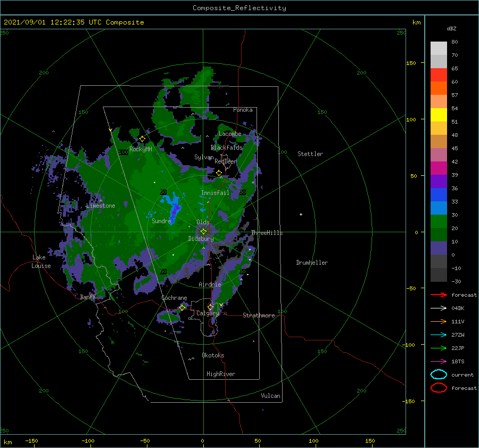Click the red forecast arrow in legend

coord(439,295)
